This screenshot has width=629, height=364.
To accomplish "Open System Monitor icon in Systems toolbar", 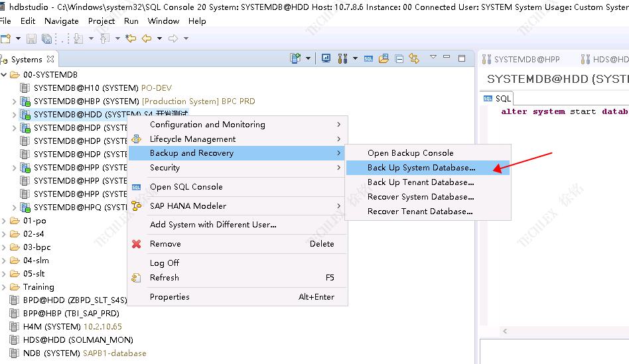I will pyautogui.click(x=326, y=58).
